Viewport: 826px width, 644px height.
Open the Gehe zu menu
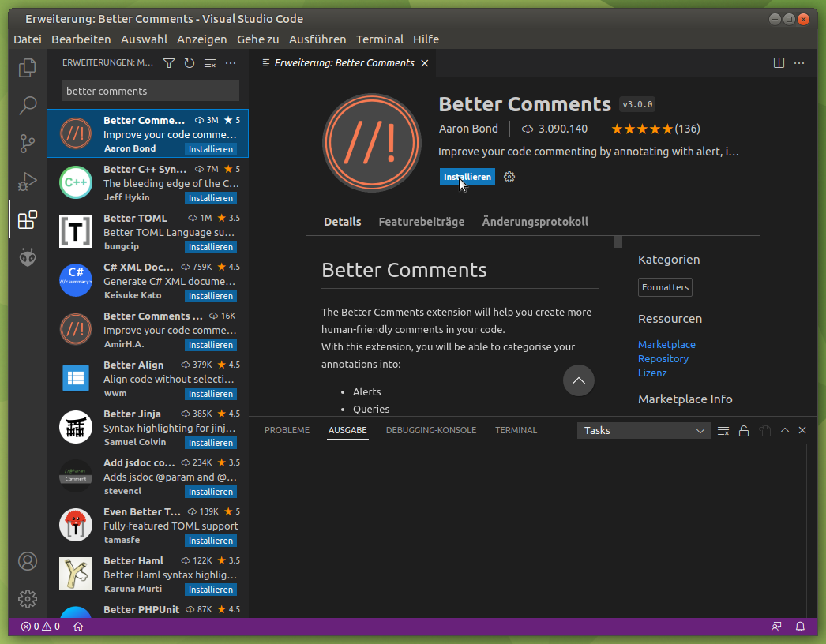click(x=257, y=39)
